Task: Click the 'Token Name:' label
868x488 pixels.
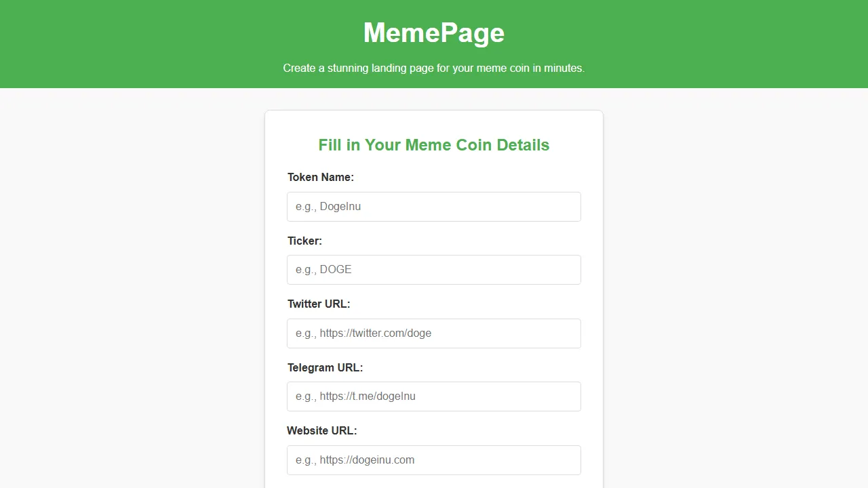Action: click(320, 177)
